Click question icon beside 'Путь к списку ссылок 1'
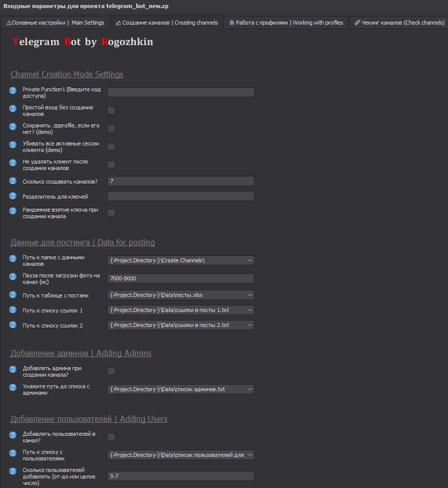The image size is (448, 488). pos(13,309)
